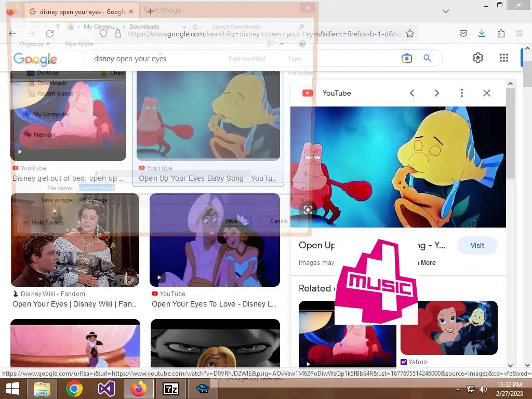Open 'Open Up Your Eyes Baby Song' result title
The image size is (532, 399).
[207, 179]
